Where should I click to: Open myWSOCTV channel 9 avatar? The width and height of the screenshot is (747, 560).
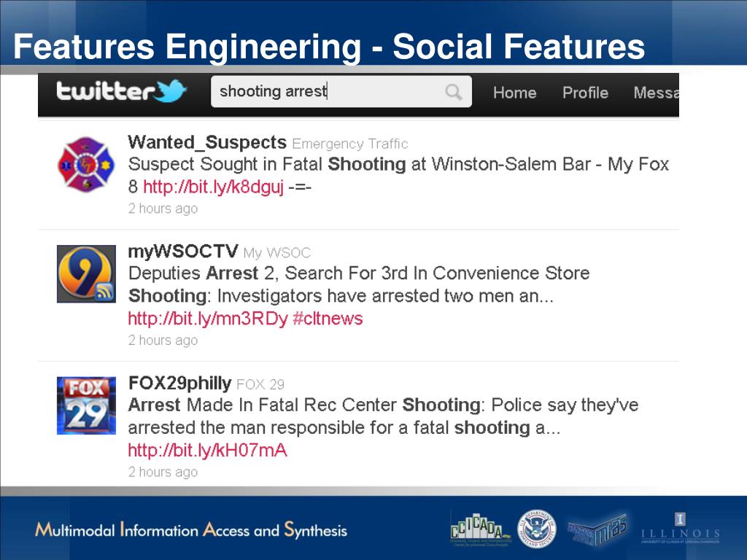point(86,274)
